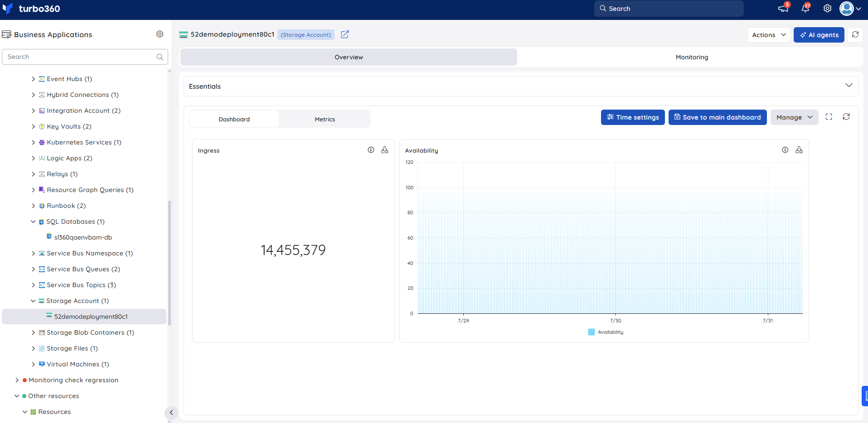This screenshot has width=868, height=423.
Task: Expand Event Hubs (1) node
Action: 33,79
